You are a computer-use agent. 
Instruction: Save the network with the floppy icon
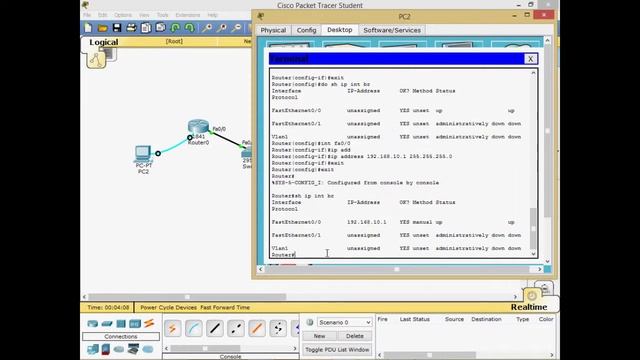117,28
